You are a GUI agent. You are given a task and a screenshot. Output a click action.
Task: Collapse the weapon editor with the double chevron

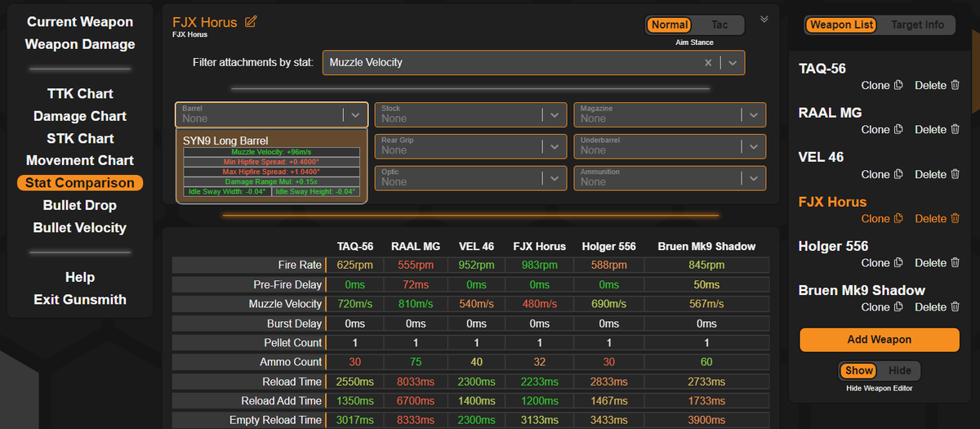coord(764,19)
